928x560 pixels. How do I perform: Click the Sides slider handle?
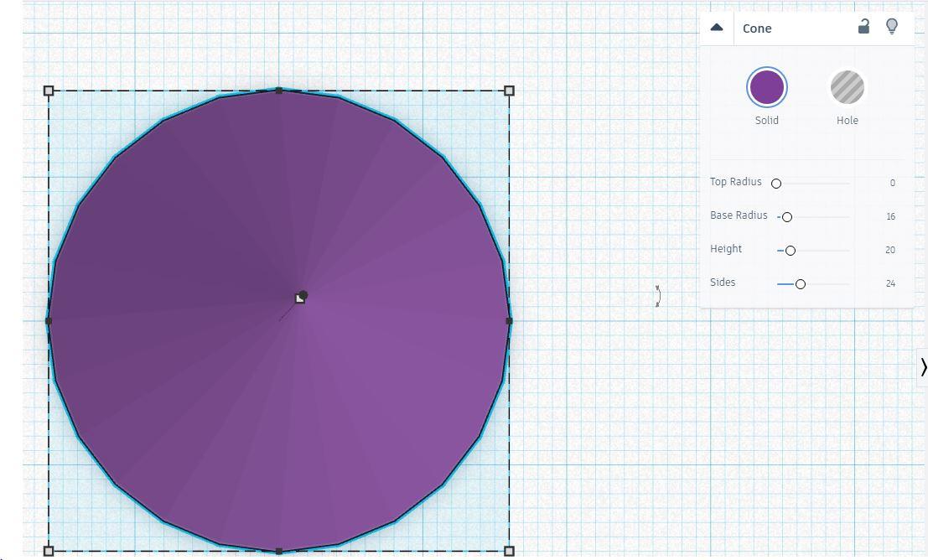pyautogui.click(x=801, y=285)
